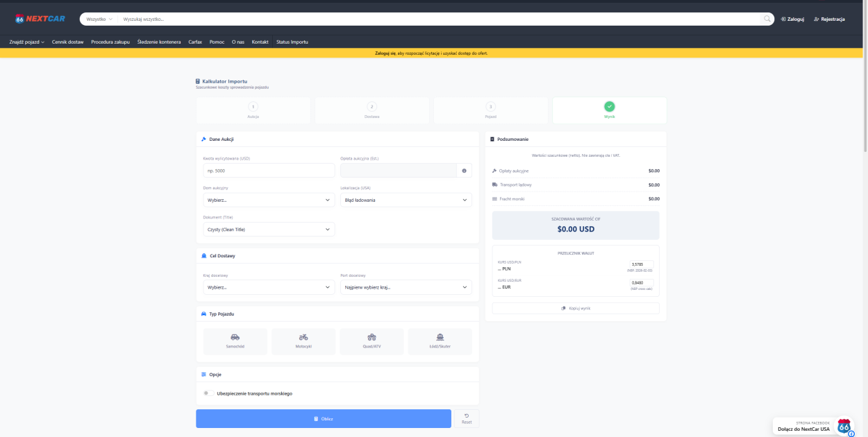This screenshot has height=437, width=868.
Task: Open the NextCar Facebook badge icon
Action: [844, 427]
